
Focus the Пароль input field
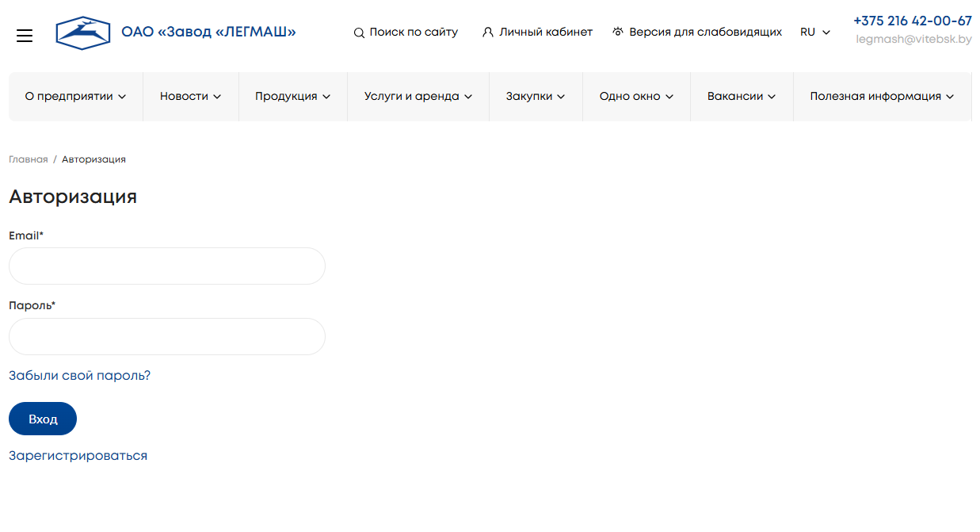167,337
